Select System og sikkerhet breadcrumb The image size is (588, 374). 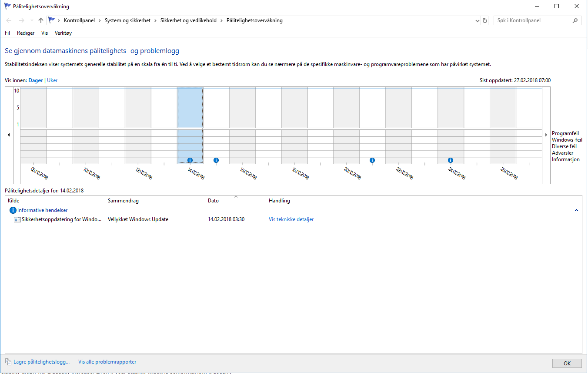tap(127, 20)
